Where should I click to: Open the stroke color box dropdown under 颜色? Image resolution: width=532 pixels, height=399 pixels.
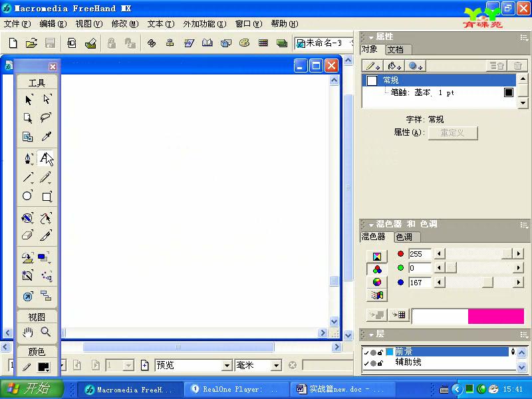coord(44,367)
